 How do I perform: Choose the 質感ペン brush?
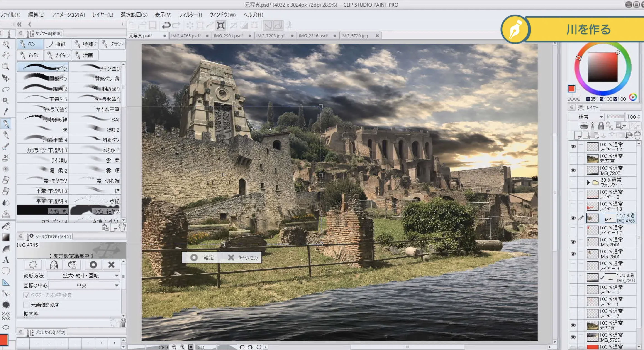pyautogui.click(x=43, y=78)
